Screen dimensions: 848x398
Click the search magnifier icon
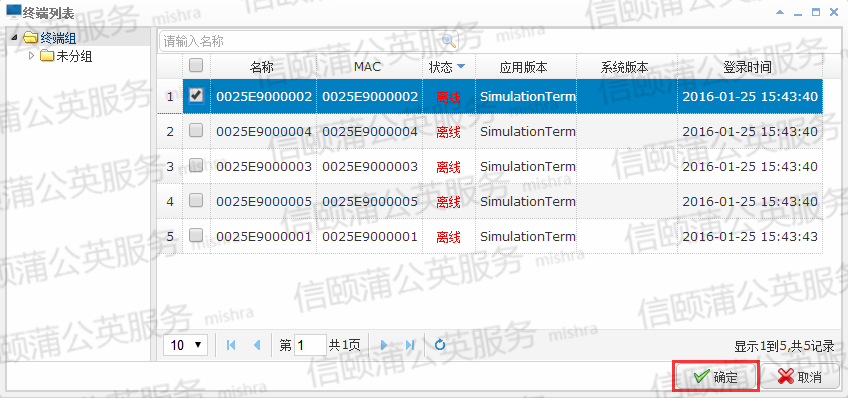[x=449, y=41]
